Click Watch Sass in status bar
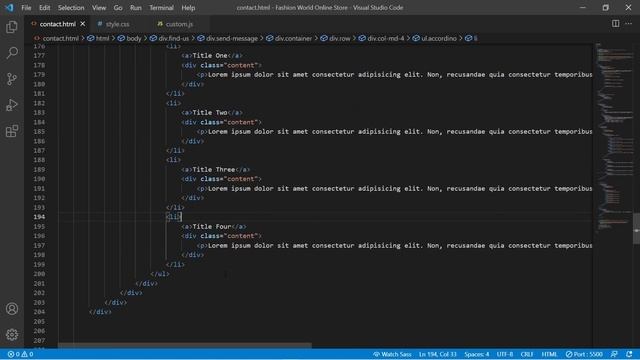 pos(392,354)
